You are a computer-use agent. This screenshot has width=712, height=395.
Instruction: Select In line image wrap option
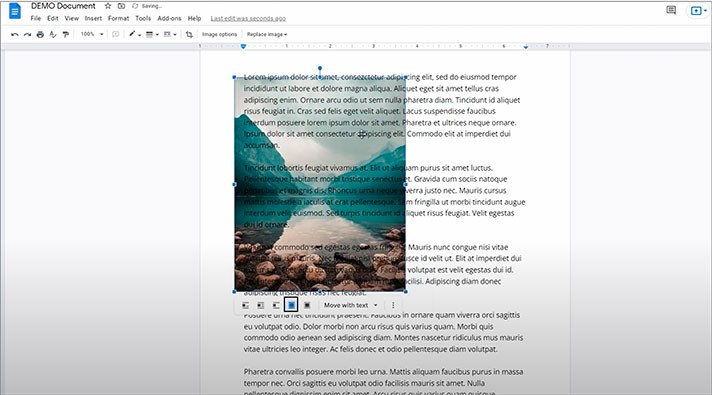(x=246, y=306)
